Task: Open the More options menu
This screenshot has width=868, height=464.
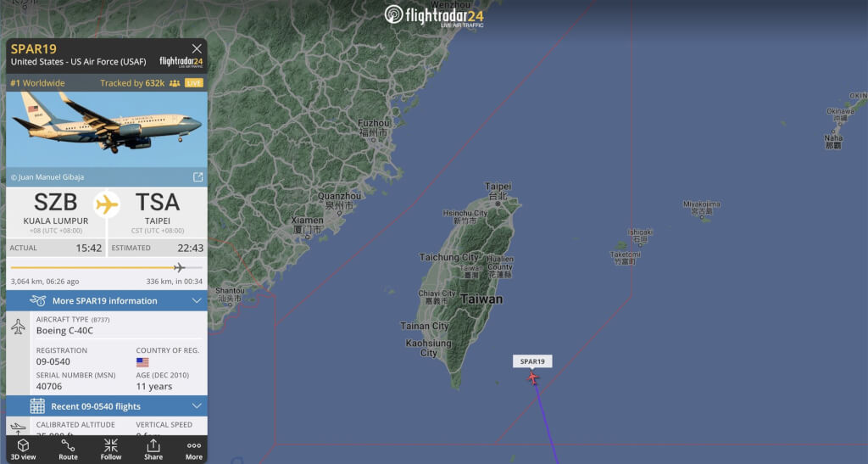Action: tap(194, 450)
